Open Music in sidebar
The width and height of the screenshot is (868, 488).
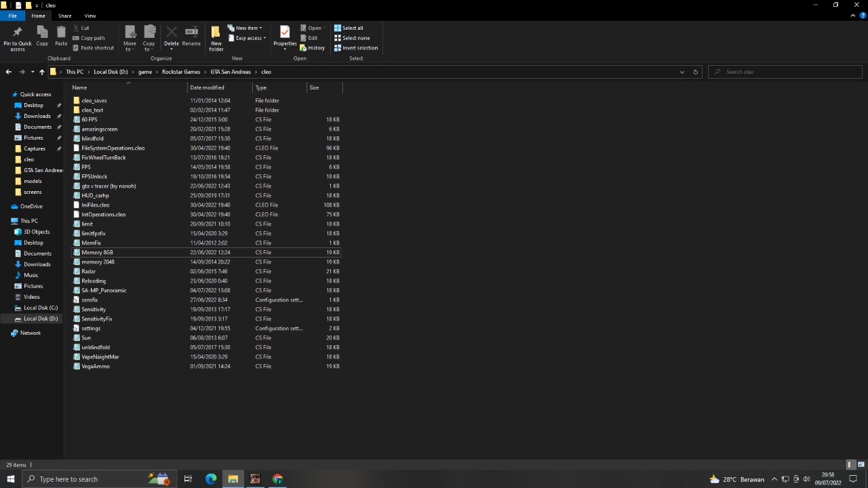point(31,275)
